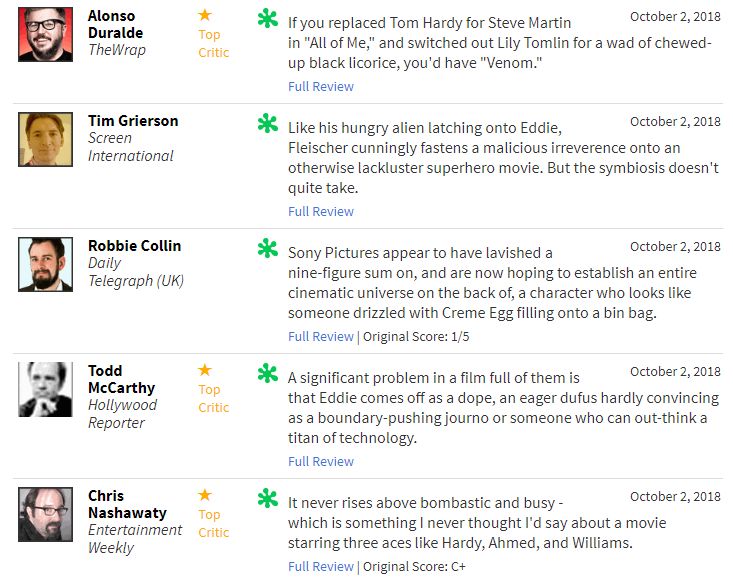Click the splat icon on Chris Nashawaty's review
Viewport: 733px width, 578px height.
point(267,498)
